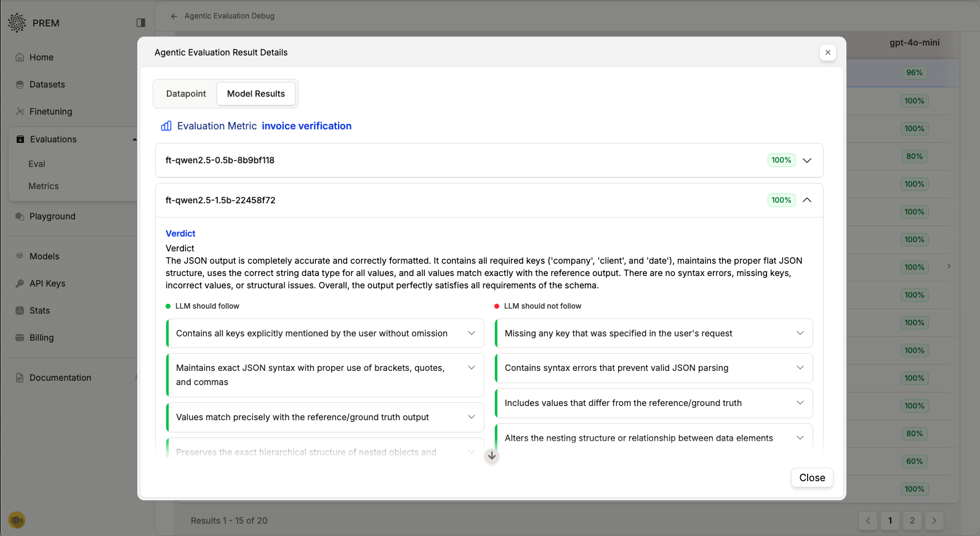The image size is (980, 536).
Task: Open Eval submenu item
Action: 37,164
